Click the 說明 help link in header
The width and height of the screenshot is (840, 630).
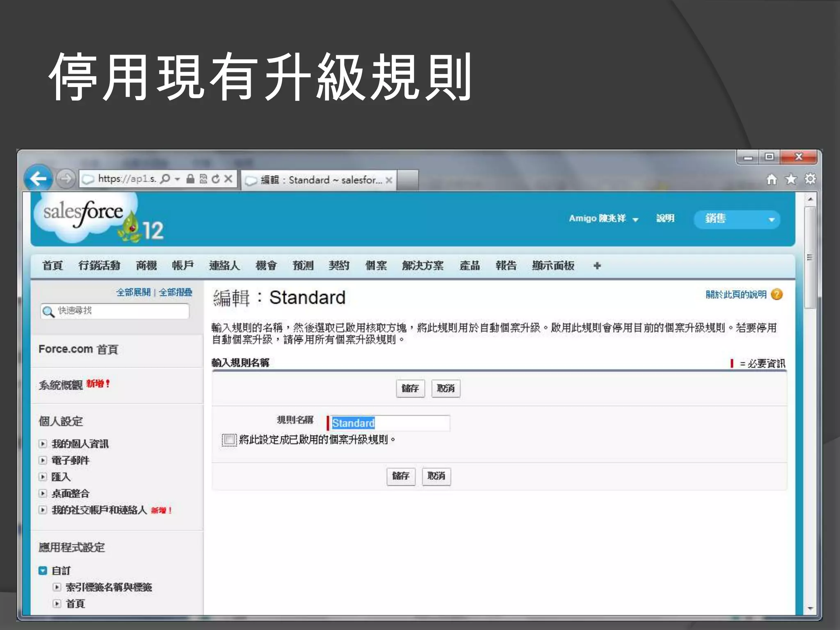click(x=665, y=218)
